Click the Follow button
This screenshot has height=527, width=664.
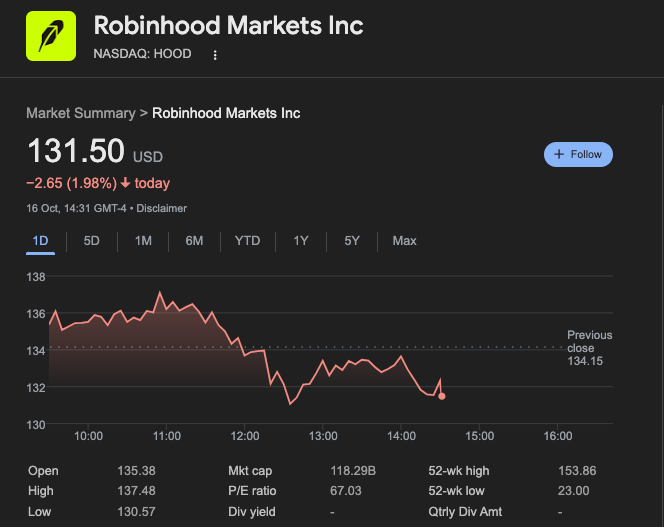click(x=578, y=154)
